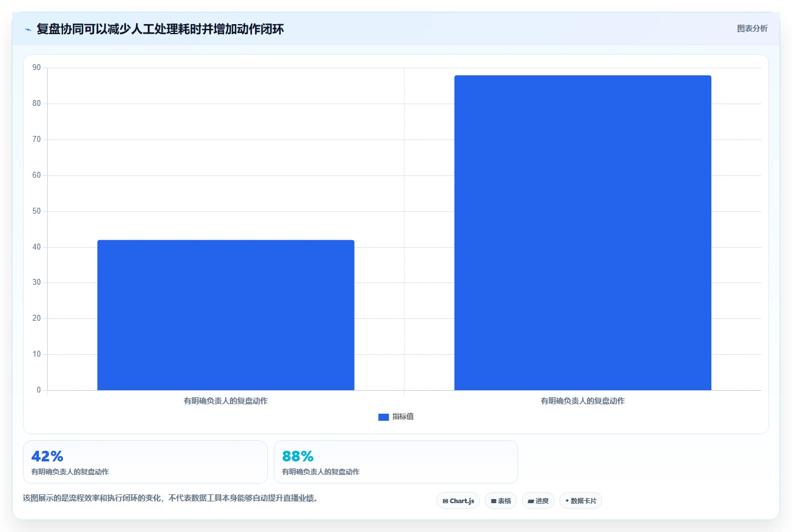Click the y-axis tick label 40

pos(37,247)
